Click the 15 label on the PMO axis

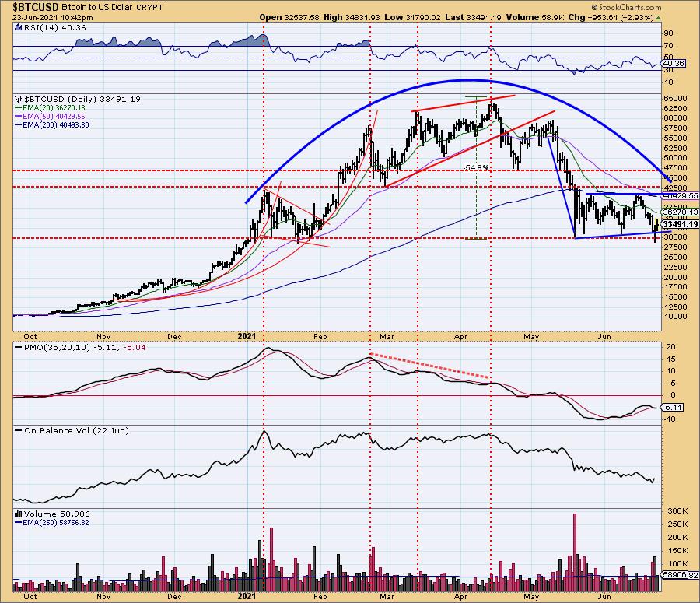pyautogui.click(x=671, y=359)
